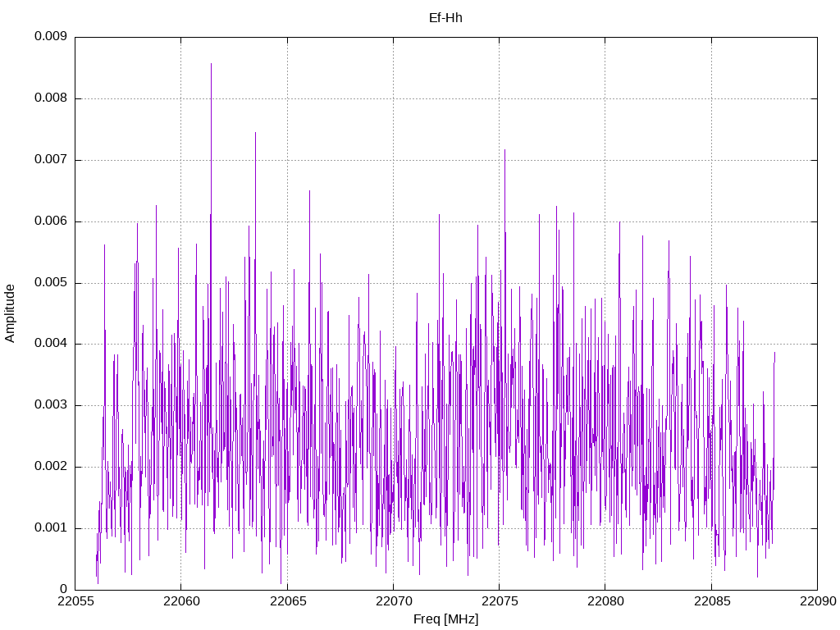The image size is (840, 630).
Task: Click the tallest spectrum peak near 22061.5 MHz
Action: click(x=211, y=64)
